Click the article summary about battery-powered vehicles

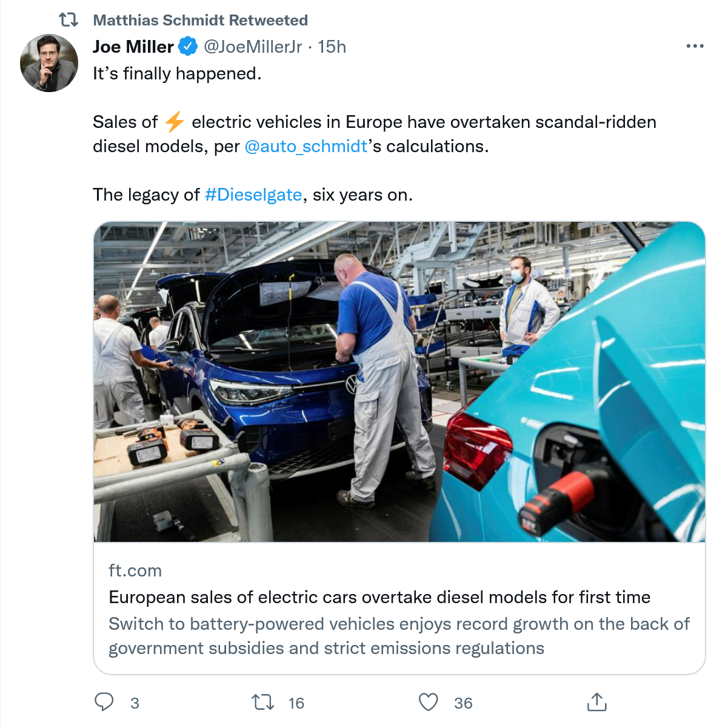[x=399, y=636]
